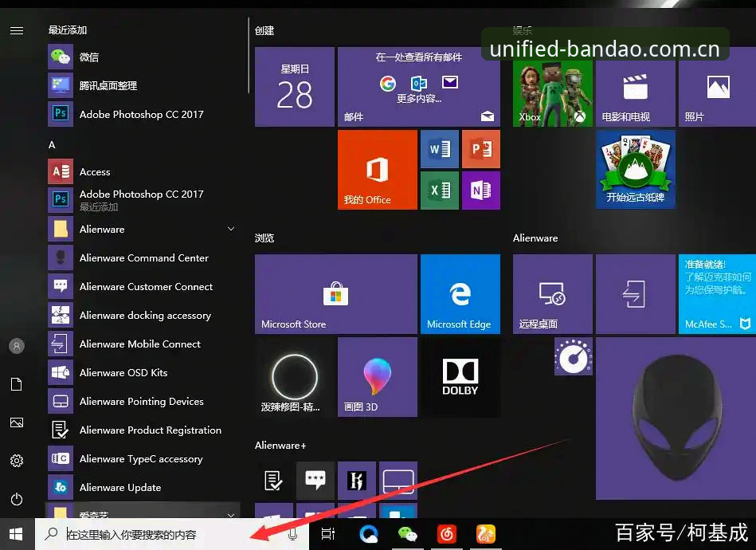Open Access from the app list

(x=143, y=171)
